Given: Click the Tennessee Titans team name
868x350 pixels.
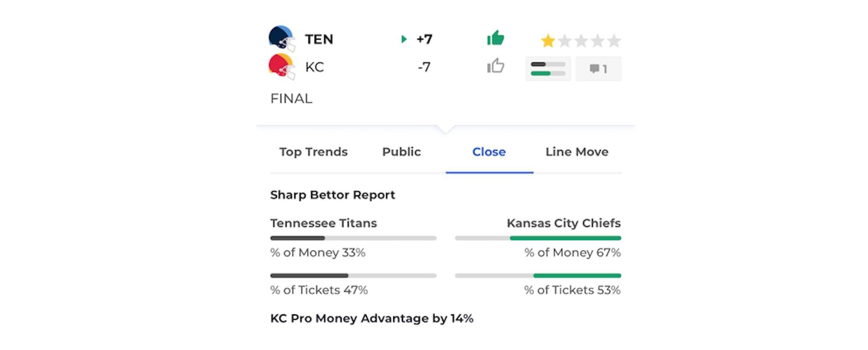Looking at the screenshot, I should pos(324,223).
